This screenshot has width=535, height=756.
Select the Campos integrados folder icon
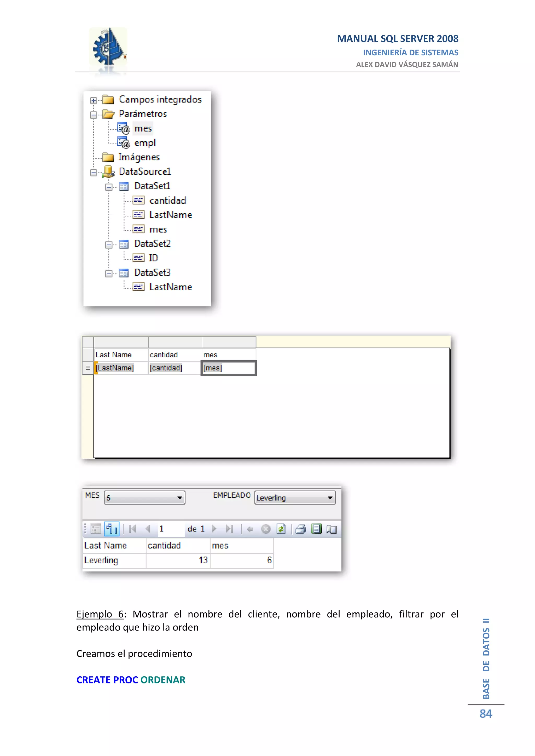pyautogui.click(x=108, y=99)
